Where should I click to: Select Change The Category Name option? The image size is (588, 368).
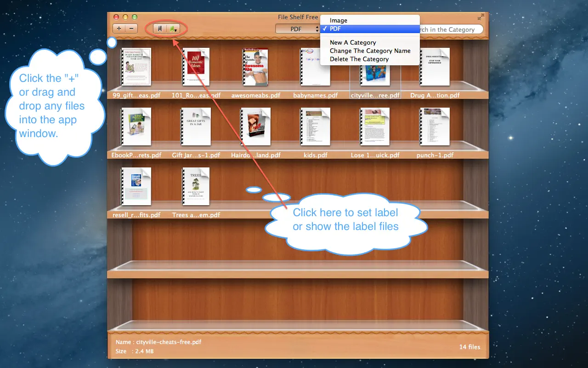[370, 51]
